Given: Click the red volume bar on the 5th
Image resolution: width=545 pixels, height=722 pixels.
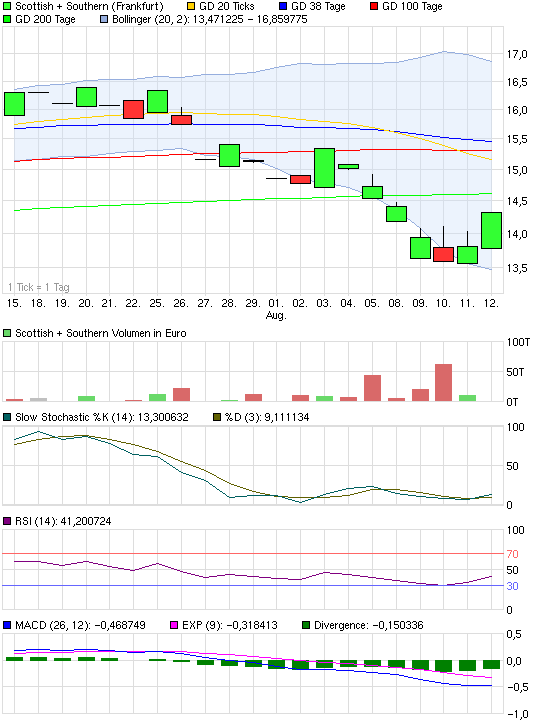Looking at the screenshot, I should [x=372, y=388].
